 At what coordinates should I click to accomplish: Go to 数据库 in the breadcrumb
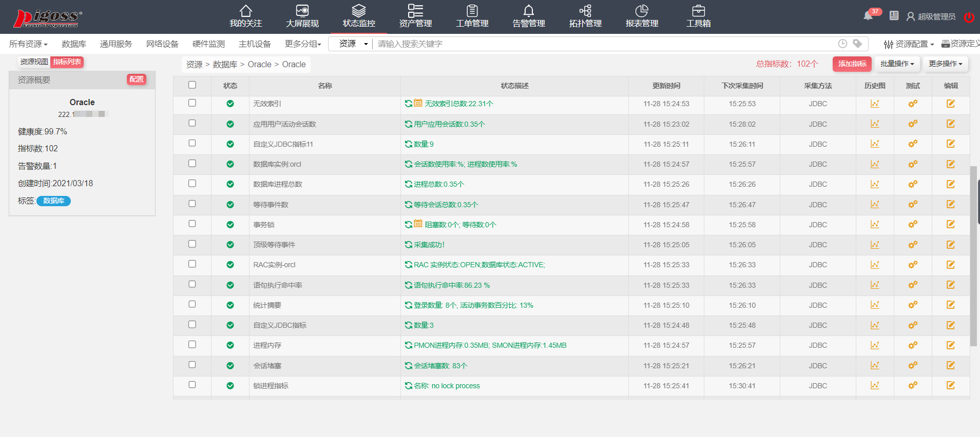[225, 64]
